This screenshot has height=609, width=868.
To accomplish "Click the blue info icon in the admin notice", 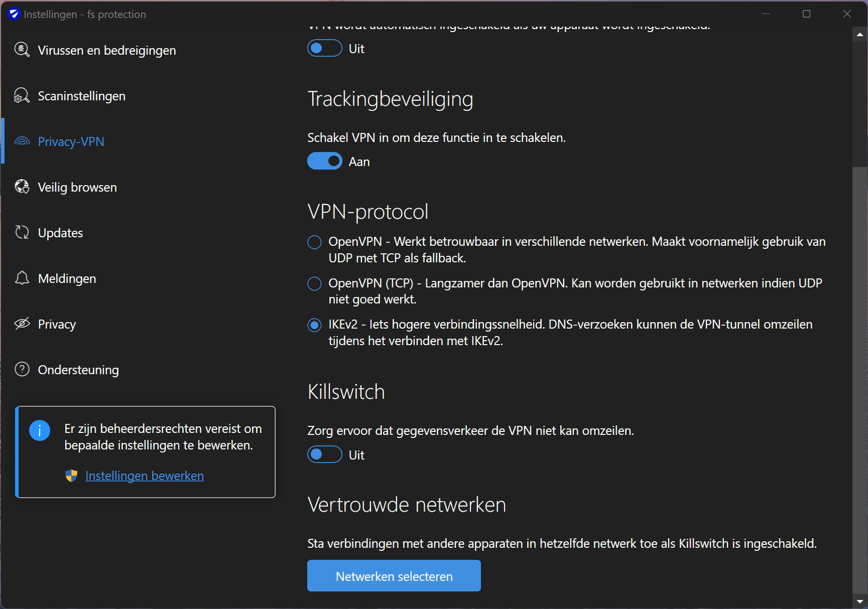I will coord(40,430).
